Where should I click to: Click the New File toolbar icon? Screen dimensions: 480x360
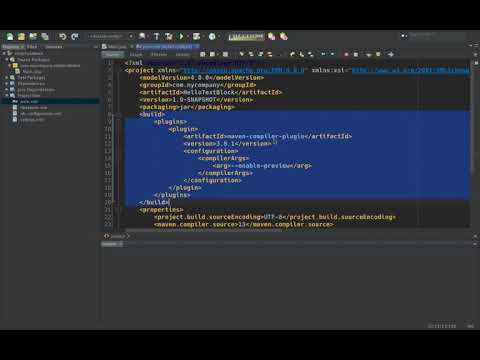coord(10,36)
